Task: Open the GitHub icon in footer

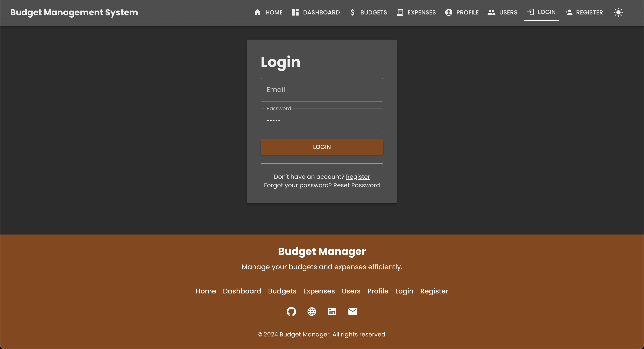Action: pos(291,312)
